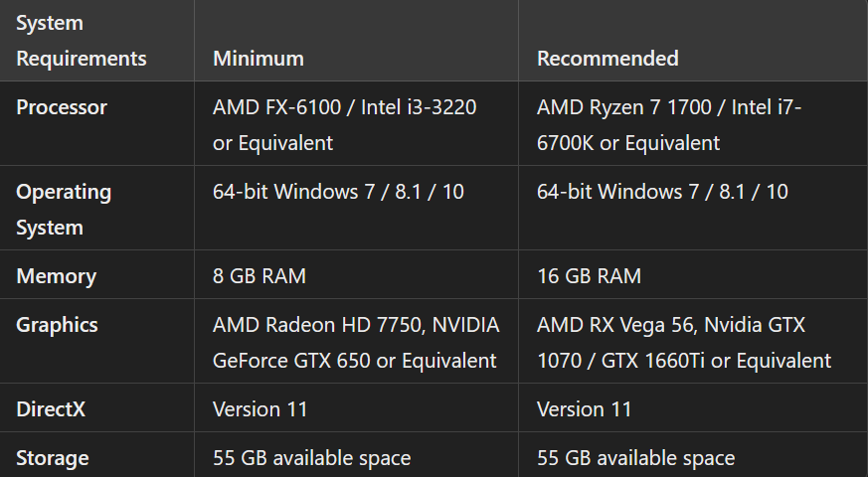Click the "Processor" row label
Image resolution: width=868 pixels, height=477 pixels.
(x=62, y=107)
